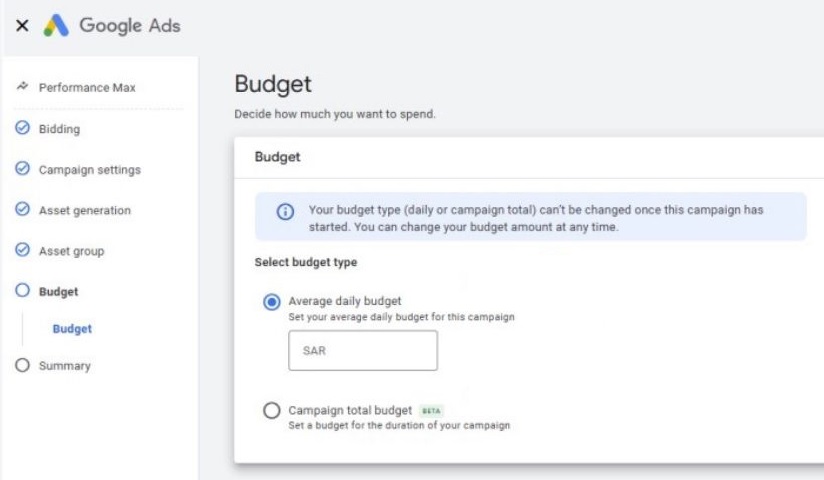Click the info icon in the blue notice
Image resolution: width=824 pixels, height=480 pixels.
285,212
